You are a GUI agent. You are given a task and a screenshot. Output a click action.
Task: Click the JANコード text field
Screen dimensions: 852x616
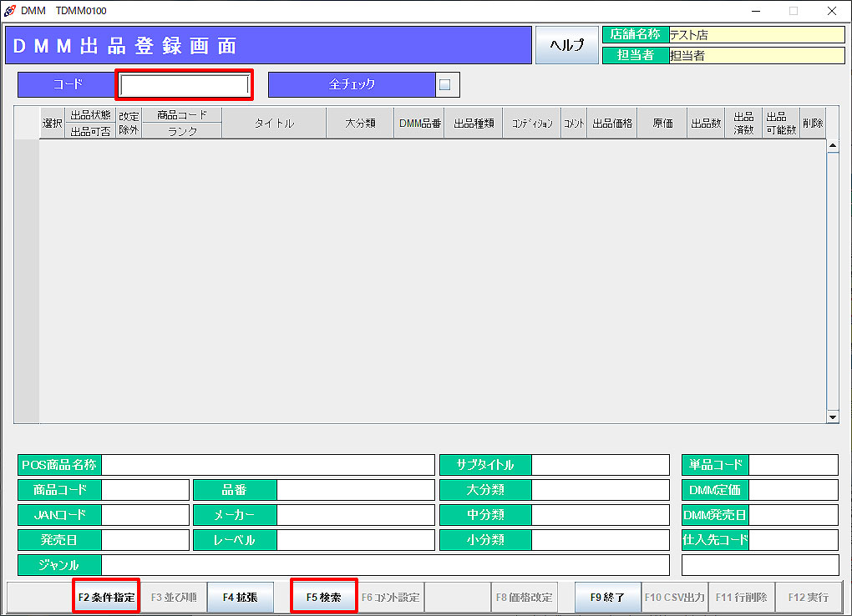coord(145,515)
